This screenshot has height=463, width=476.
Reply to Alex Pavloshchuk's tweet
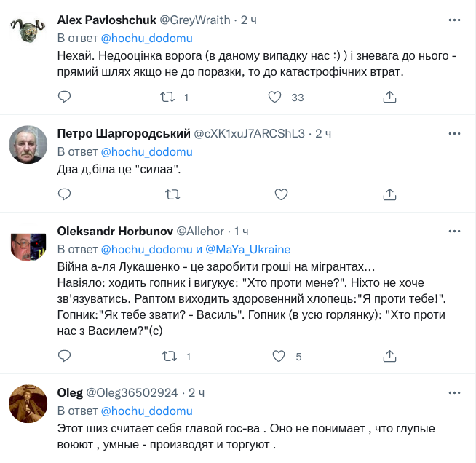(64, 97)
